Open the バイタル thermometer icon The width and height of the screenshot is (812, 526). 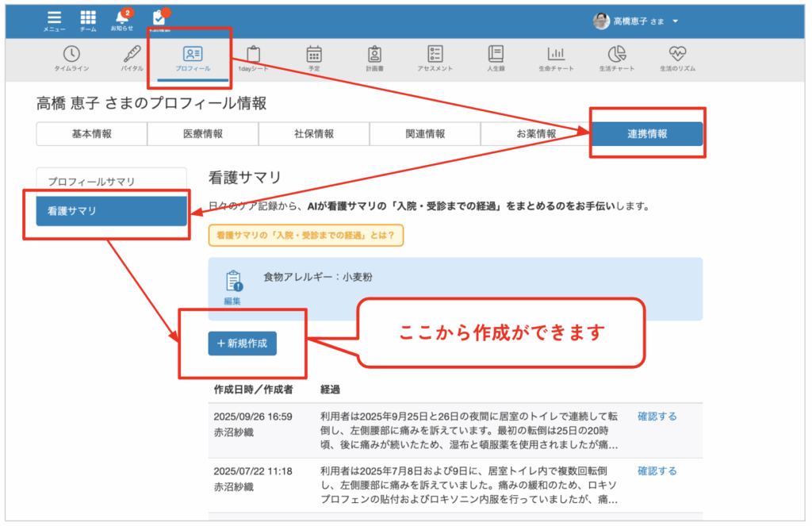point(132,58)
